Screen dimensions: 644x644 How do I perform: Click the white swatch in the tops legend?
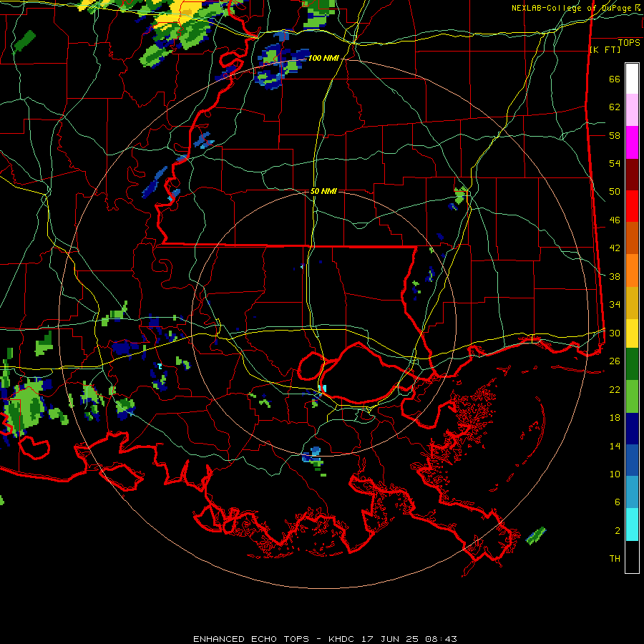[x=632, y=79]
